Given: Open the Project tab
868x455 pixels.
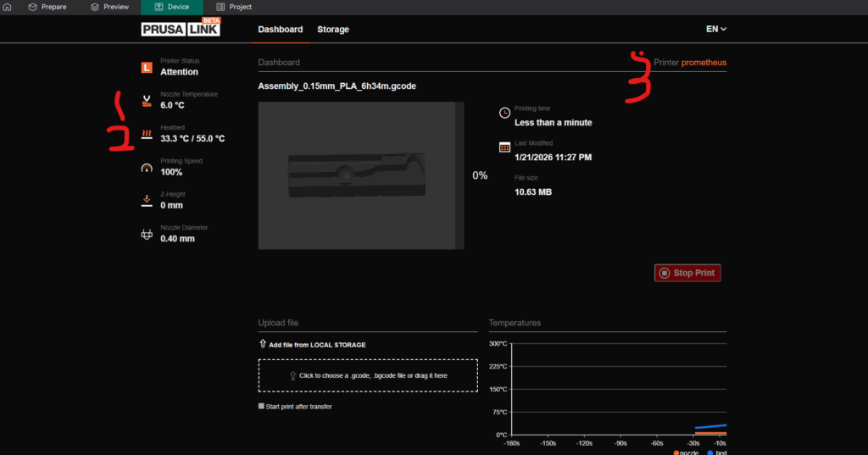Looking at the screenshot, I should (234, 7).
